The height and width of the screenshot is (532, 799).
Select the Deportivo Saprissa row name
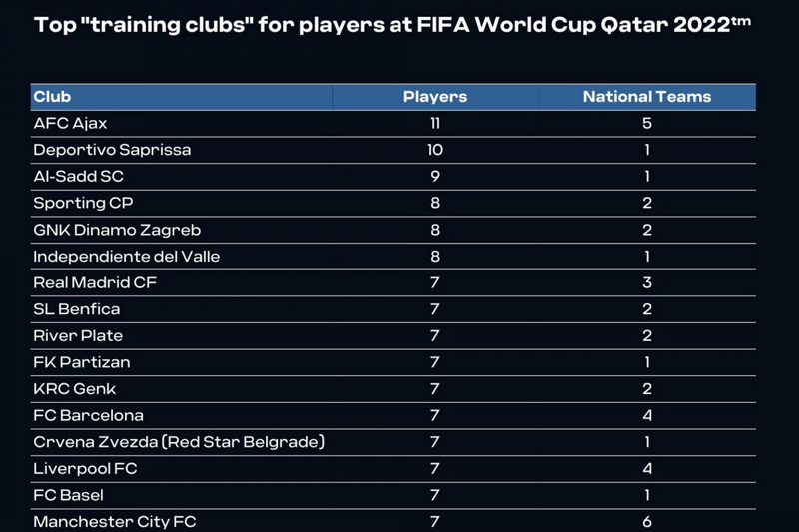pos(112,150)
